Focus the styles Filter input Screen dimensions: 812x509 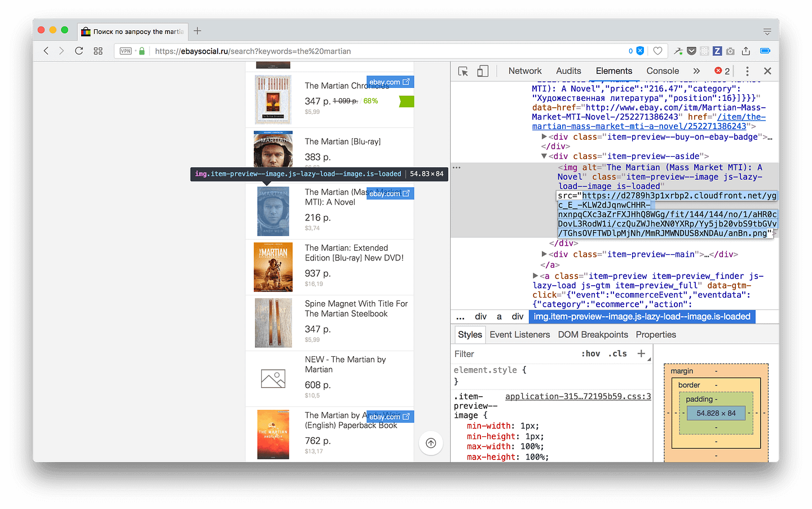click(x=513, y=354)
